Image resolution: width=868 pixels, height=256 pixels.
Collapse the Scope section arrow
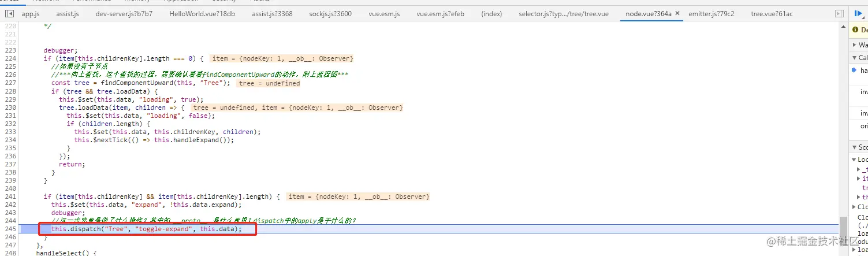point(854,147)
